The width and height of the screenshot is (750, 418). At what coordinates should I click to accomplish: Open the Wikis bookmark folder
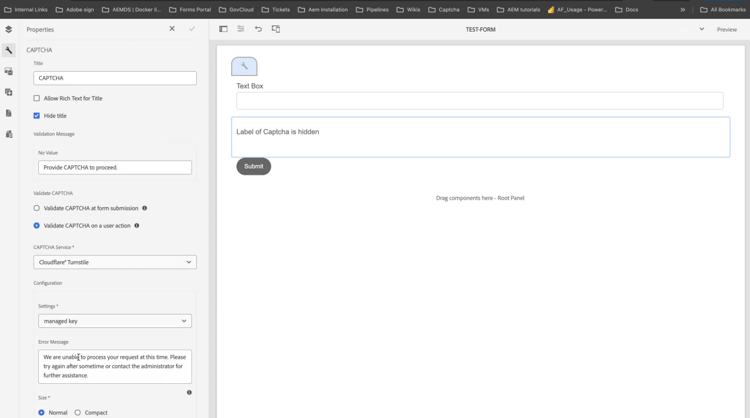(x=408, y=10)
